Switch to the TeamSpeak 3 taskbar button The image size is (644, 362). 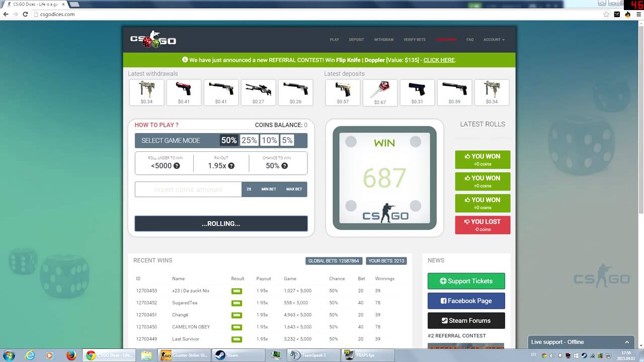[313, 355]
